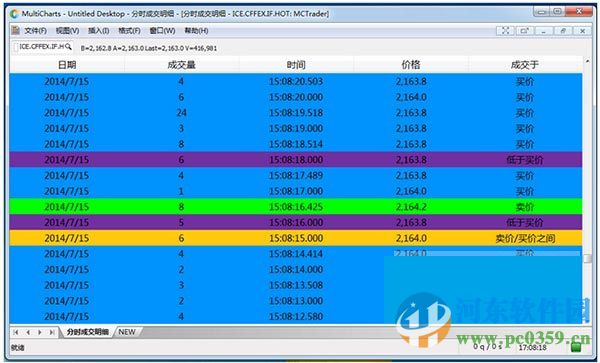Select time cell 15:08:18.514
This screenshot has width=600, height=363.
point(296,144)
